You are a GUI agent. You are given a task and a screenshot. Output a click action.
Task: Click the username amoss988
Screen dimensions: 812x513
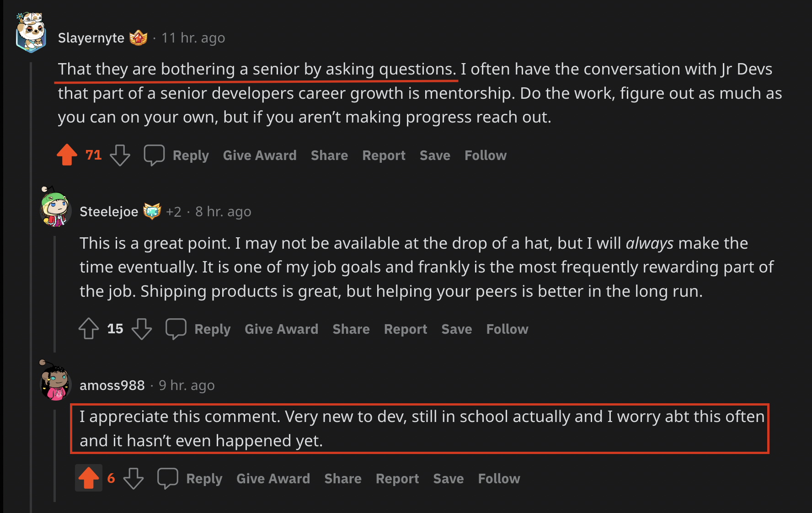point(112,385)
